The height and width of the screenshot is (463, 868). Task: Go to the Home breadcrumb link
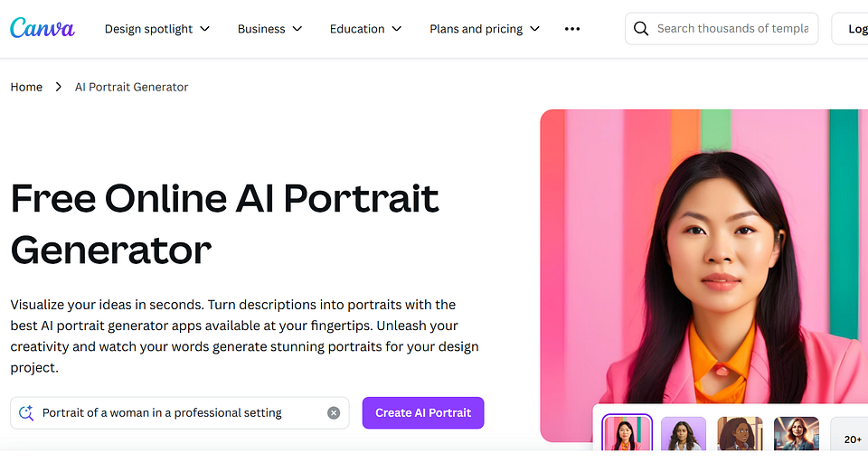click(26, 87)
